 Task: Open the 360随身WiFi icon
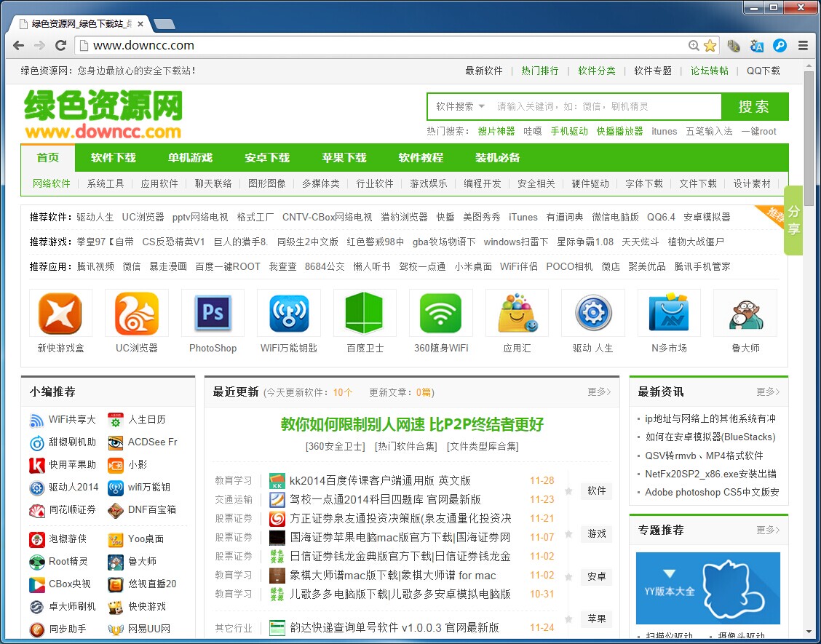440,313
